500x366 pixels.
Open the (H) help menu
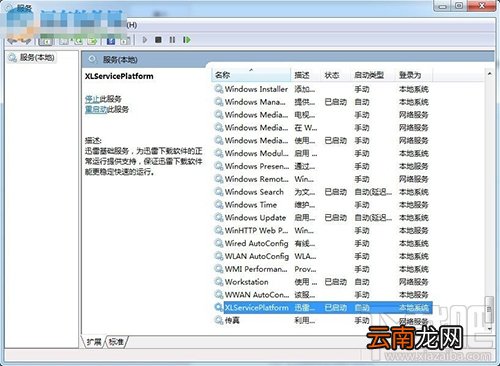click(x=132, y=25)
